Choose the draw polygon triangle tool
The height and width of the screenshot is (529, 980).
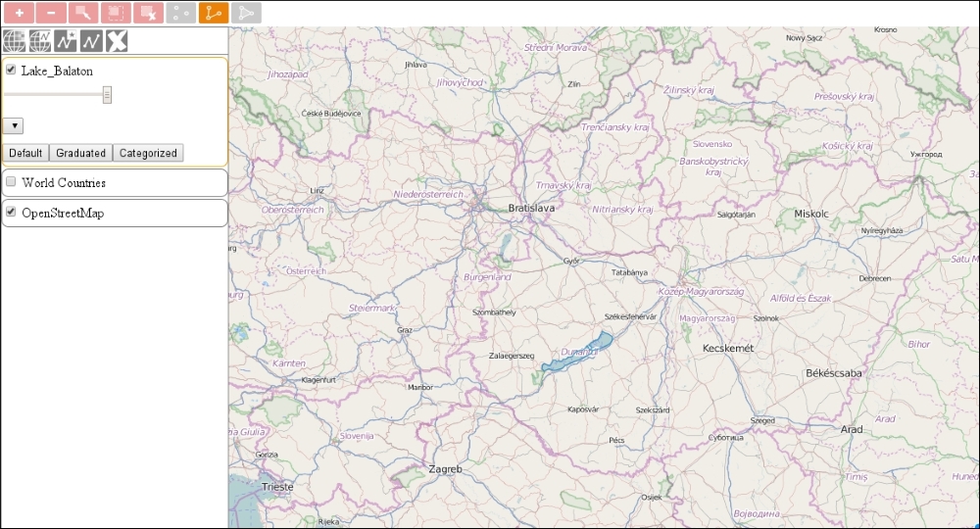[246, 13]
